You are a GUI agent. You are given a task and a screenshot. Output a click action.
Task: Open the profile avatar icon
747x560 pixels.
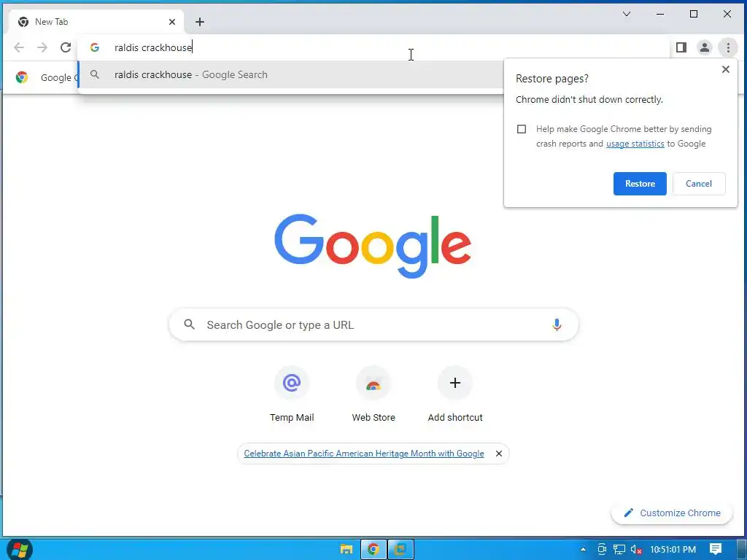pyautogui.click(x=705, y=47)
